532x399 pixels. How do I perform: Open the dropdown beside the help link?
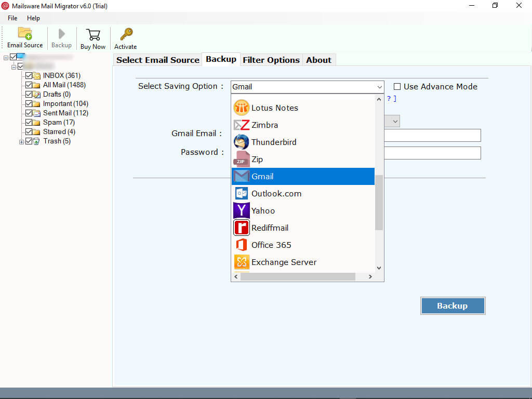click(394, 121)
